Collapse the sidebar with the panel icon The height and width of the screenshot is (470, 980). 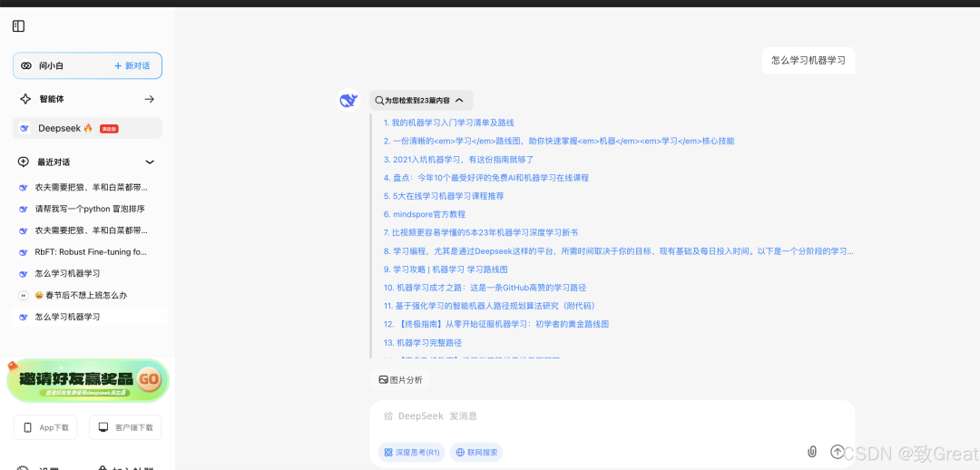[x=18, y=26]
